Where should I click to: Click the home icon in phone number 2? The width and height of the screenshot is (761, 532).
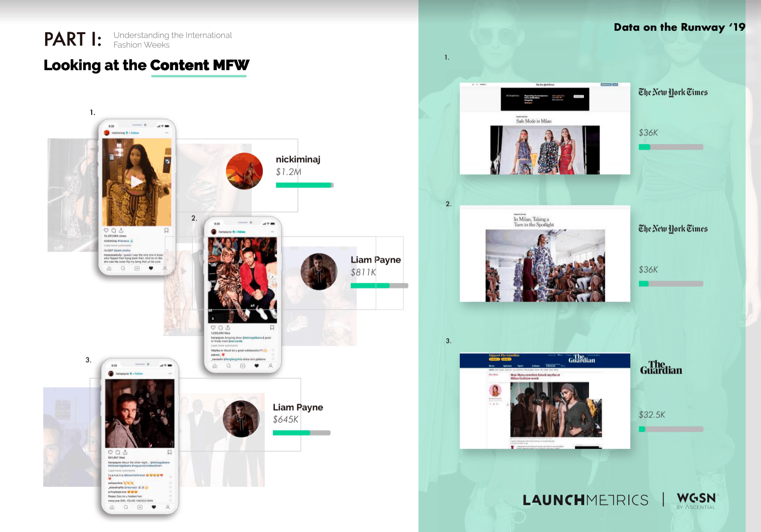coord(215,366)
